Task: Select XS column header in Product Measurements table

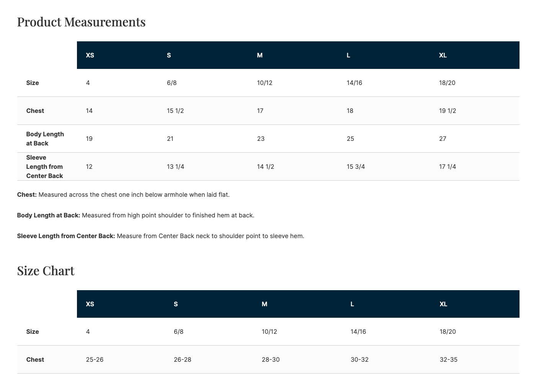Action: click(90, 55)
